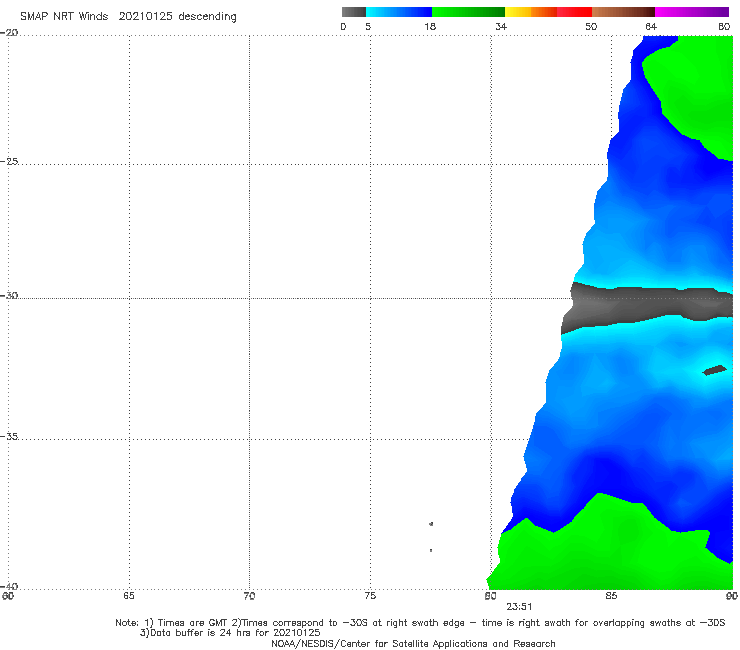The width and height of the screenshot is (740, 650).
Task: Click the note line beginning "Note: 1) Times are GMT"
Action: click(420, 623)
